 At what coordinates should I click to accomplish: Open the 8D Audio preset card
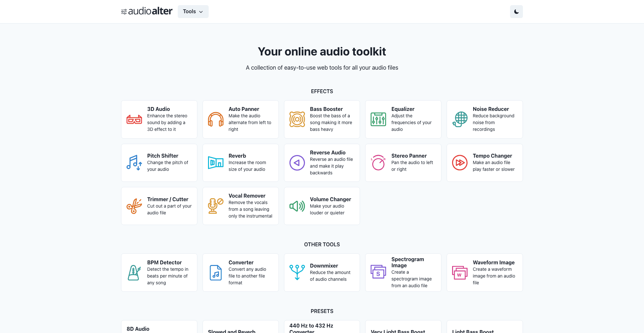click(x=159, y=327)
